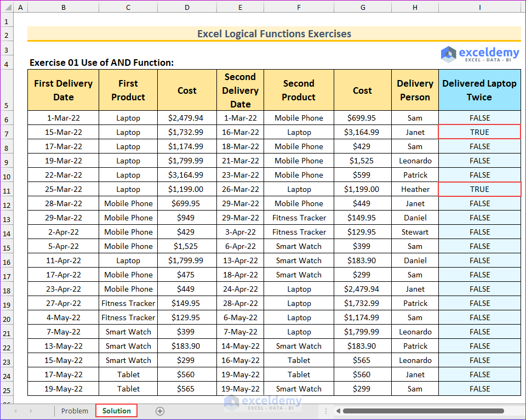
Task: Click the '13-May-22' date cell
Action: pyautogui.click(x=63, y=346)
